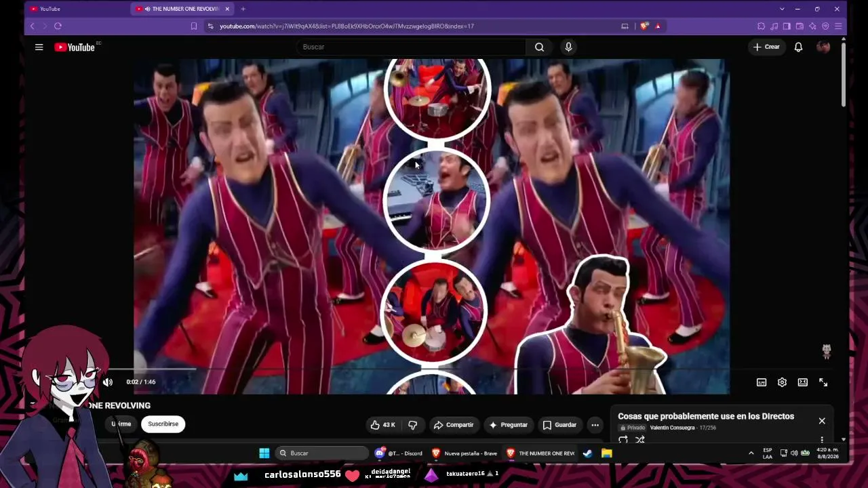The height and width of the screenshot is (488, 868).
Task: Switch to the Discord taskbar window
Action: [399, 453]
